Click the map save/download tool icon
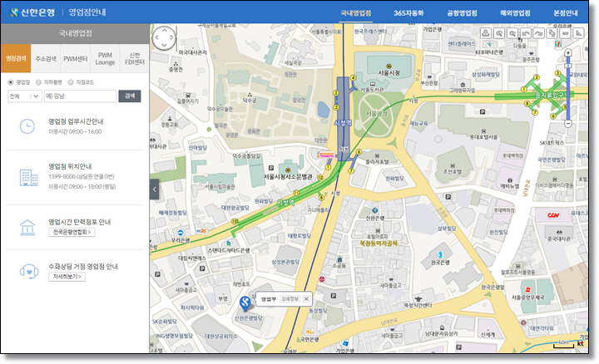The image size is (599, 364). (x=486, y=33)
